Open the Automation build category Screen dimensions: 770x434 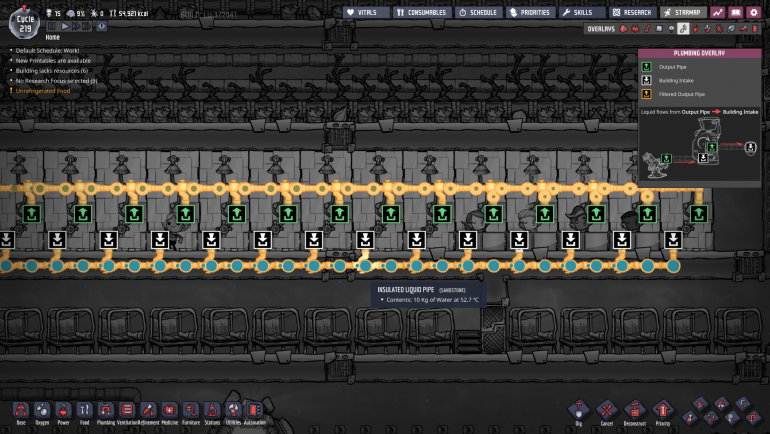tap(254, 410)
